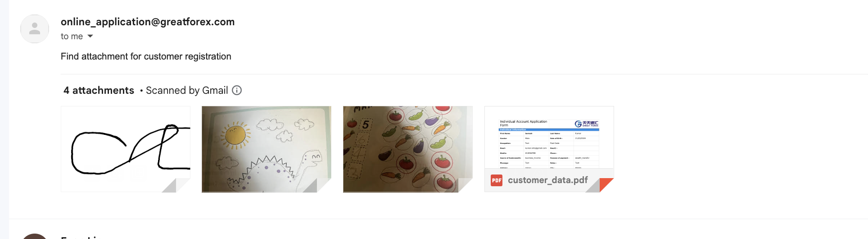The height and width of the screenshot is (239, 868).
Task: Click the red folded corner on customer_data.pdf
Action: tap(606, 185)
